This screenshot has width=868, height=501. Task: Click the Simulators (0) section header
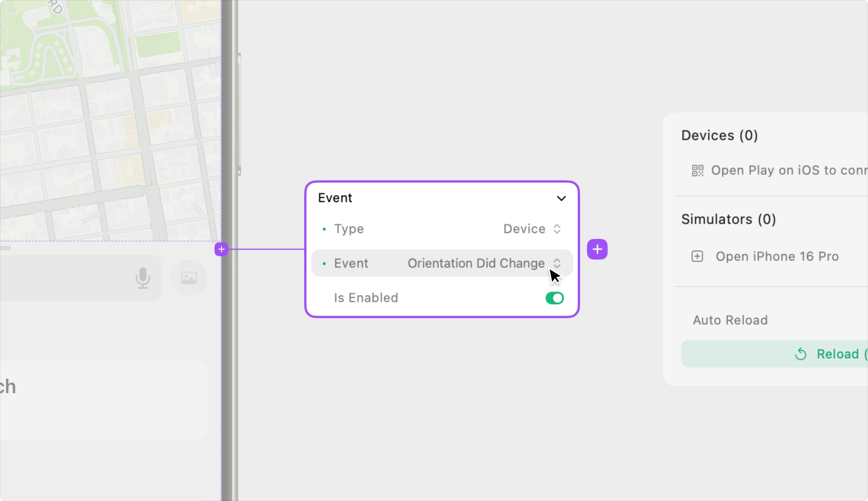click(x=728, y=219)
